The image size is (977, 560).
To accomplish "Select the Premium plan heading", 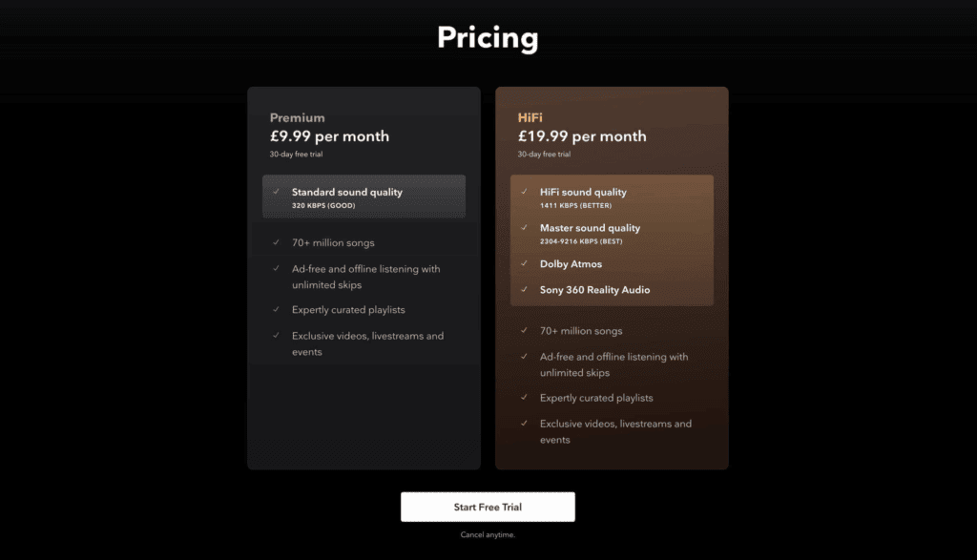I will [x=297, y=117].
